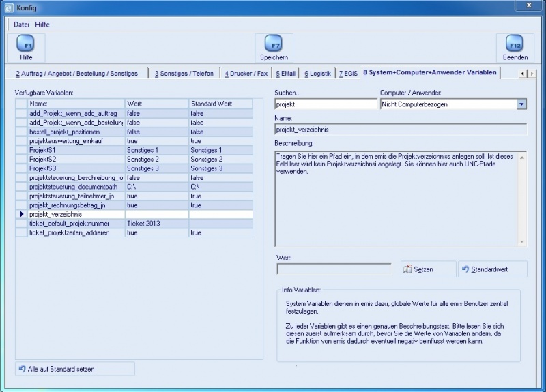This screenshot has width=546, height=392.
Task: Select the ProjektS2 variable row
Action: tap(134, 160)
